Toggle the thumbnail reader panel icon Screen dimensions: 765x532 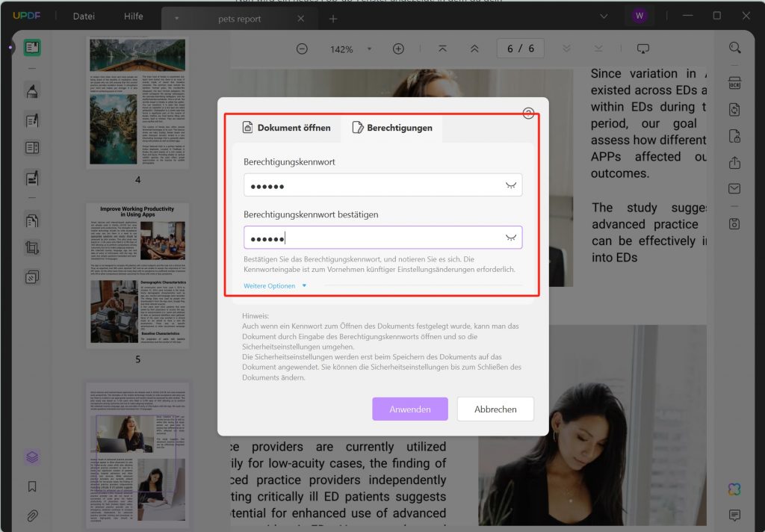pyautogui.click(x=32, y=47)
